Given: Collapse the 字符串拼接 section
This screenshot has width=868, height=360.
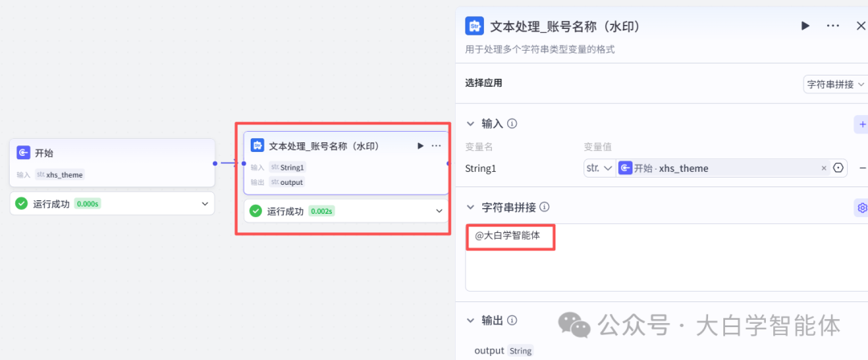Looking at the screenshot, I should 470,207.
